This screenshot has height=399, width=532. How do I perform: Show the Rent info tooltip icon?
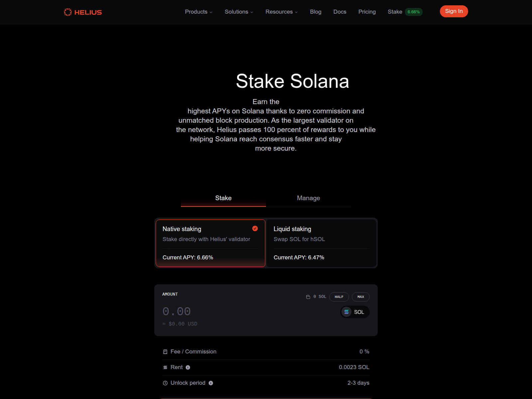188,367
